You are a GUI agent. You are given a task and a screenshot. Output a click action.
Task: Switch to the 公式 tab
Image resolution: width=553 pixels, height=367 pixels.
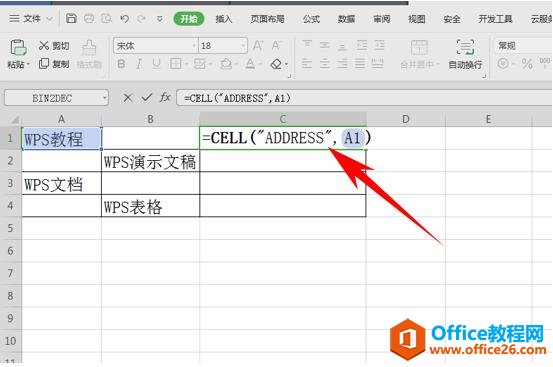pos(311,19)
